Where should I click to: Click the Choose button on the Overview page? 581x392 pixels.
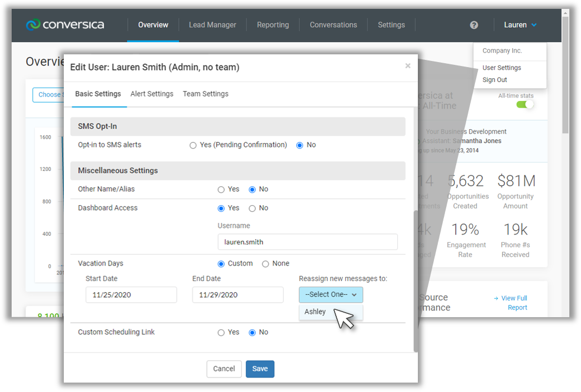[48, 95]
